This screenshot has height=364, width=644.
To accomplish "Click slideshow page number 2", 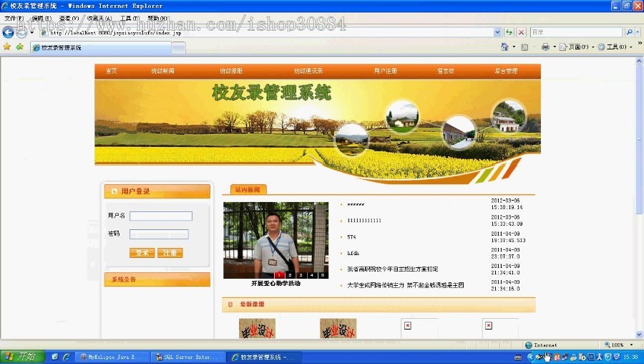I will coord(290,274).
